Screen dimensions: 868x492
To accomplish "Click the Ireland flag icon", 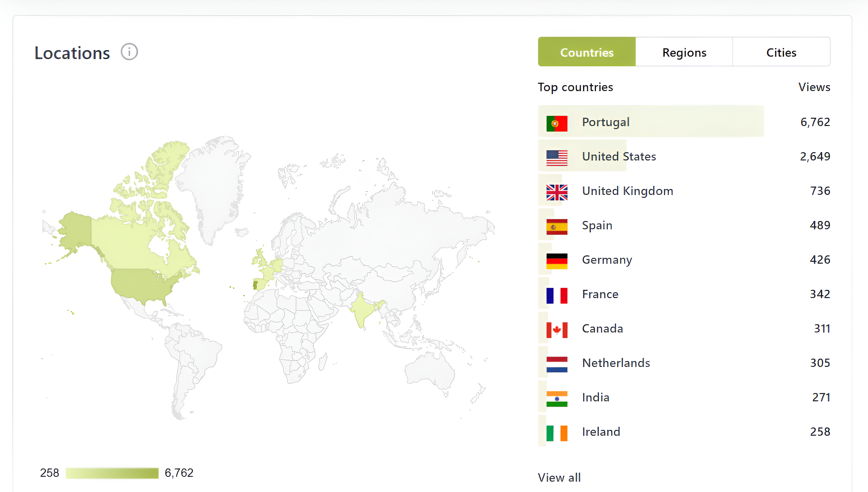I will click(557, 433).
